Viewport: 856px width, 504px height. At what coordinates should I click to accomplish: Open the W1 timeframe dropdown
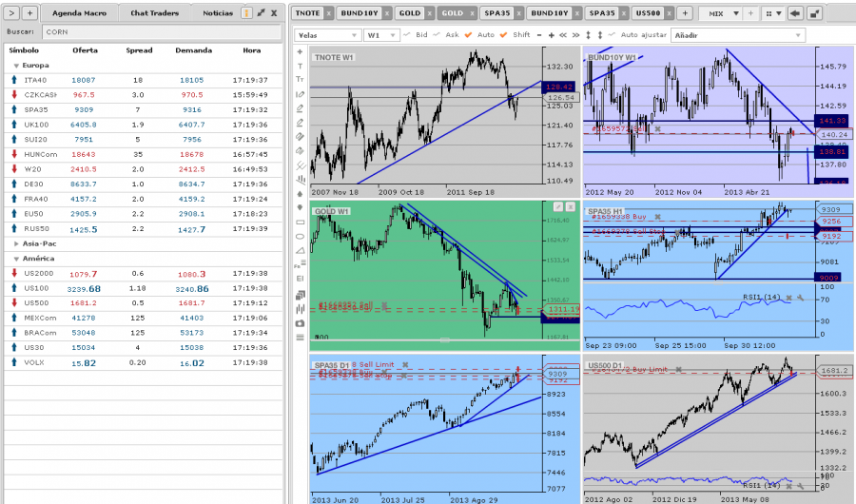tap(382, 35)
